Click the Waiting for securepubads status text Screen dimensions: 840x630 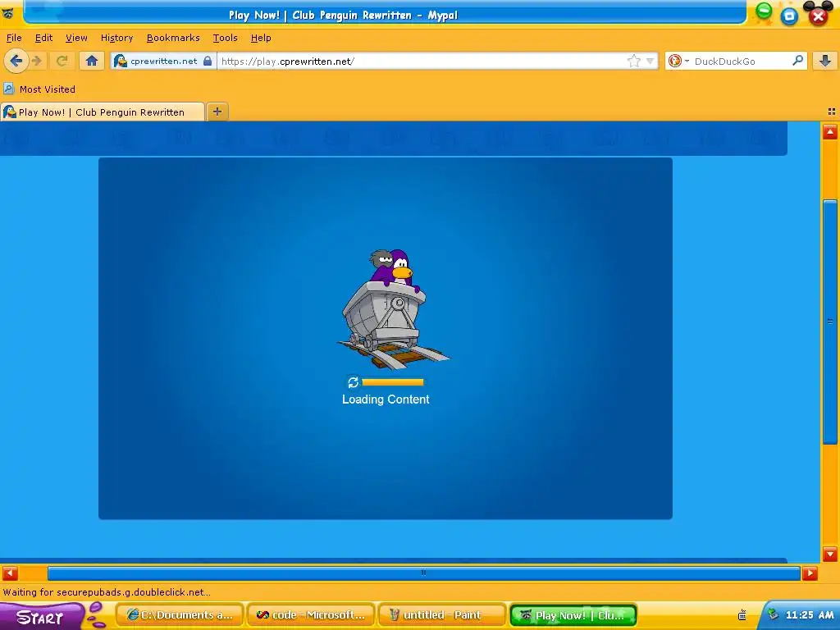tap(107, 592)
